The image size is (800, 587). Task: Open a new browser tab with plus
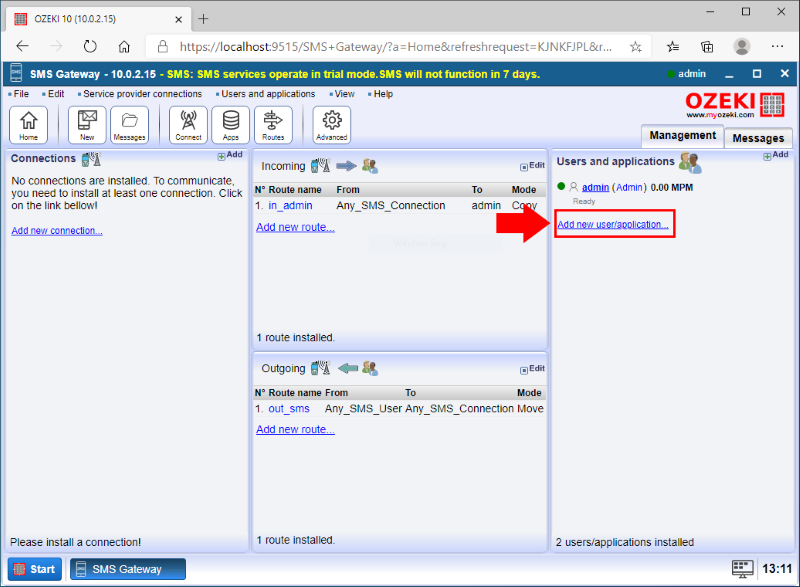[x=204, y=19]
